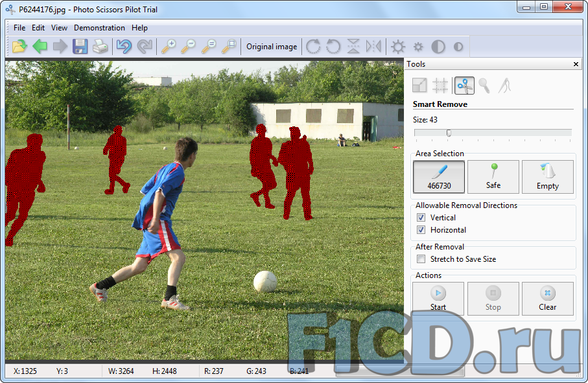The height and width of the screenshot is (383, 588).
Task: Select the Crop grid tool in Tools panel
Action: click(x=440, y=86)
